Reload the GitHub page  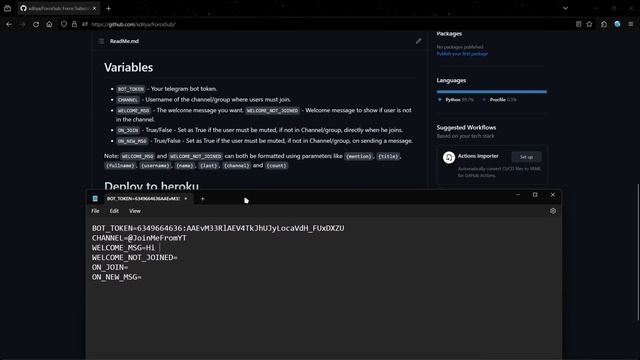(36, 24)
